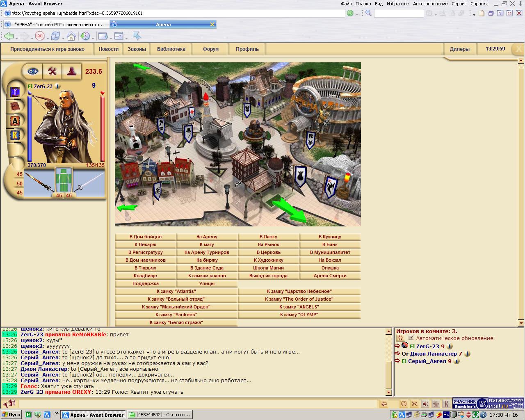Open info icon beside ZerG-23 character name
This screenshot has width=525, height=420.
coord(57,86)
